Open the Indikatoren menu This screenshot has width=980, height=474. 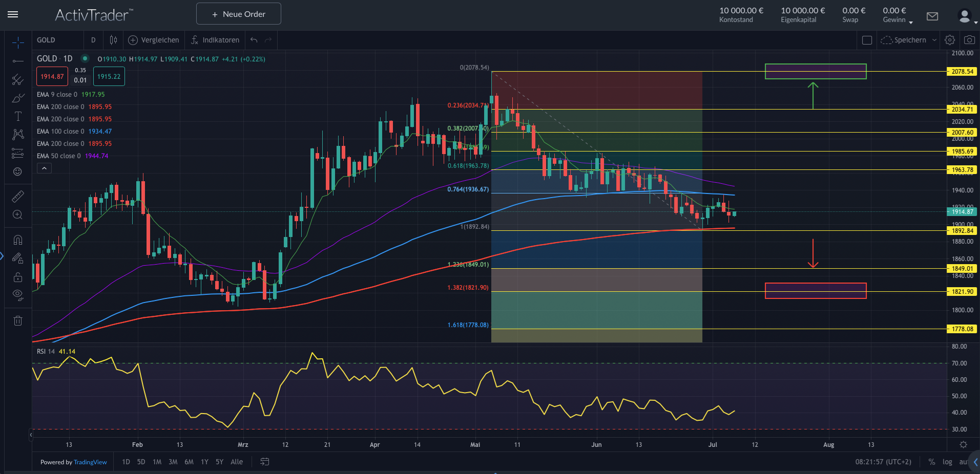pos(215,40)
